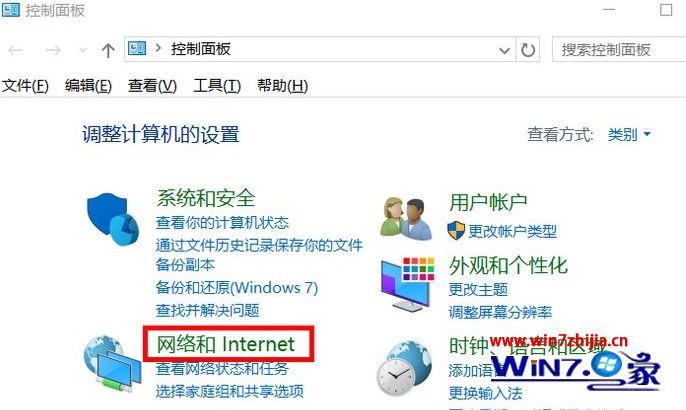Image resolution: width=686 pixels, height=410 pixels.
Task: Expand the address bar history dropdown
Action: [504, 50]
